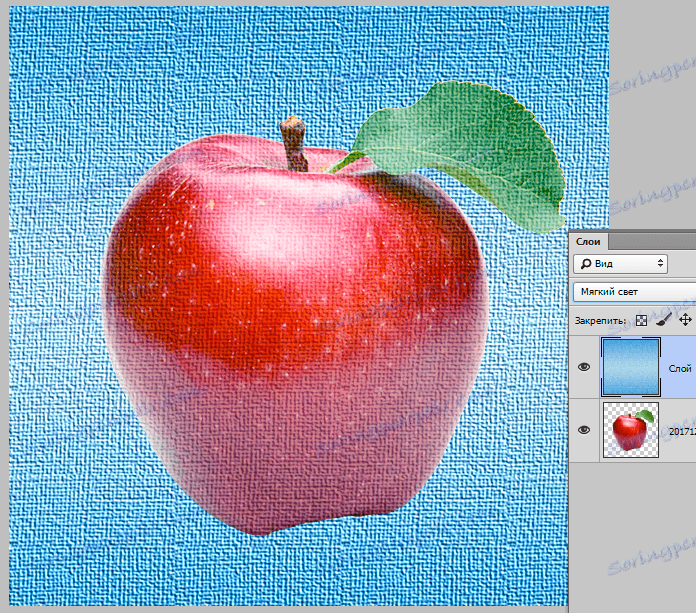This screenshot has height=613, width=696.
Task: Select the apple layer thumbnail
Action: (631, 430)
